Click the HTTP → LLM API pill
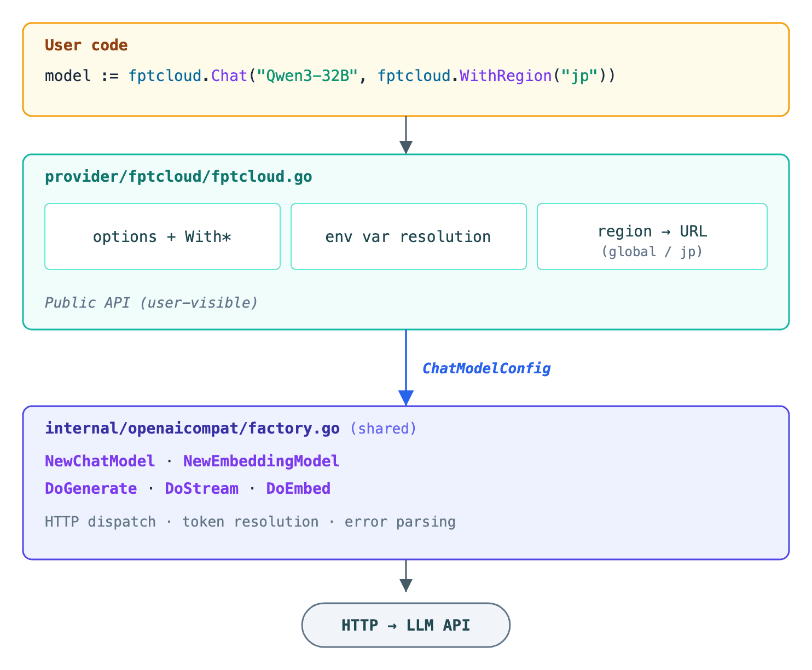Viewport: 812px width, 670px height. [405, 625]
